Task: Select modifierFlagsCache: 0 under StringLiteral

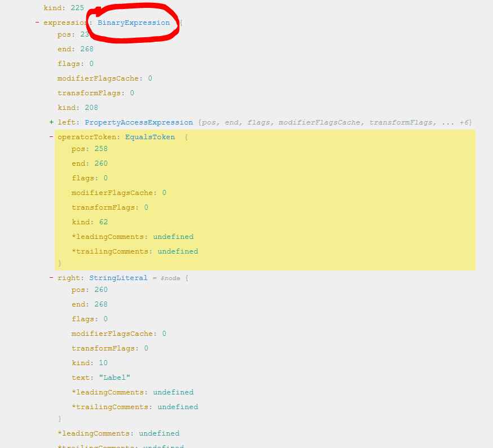Action: 118,333
